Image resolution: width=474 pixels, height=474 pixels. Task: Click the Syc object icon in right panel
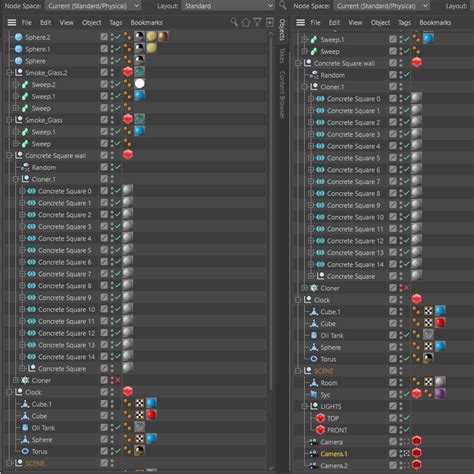coord(314,394)
